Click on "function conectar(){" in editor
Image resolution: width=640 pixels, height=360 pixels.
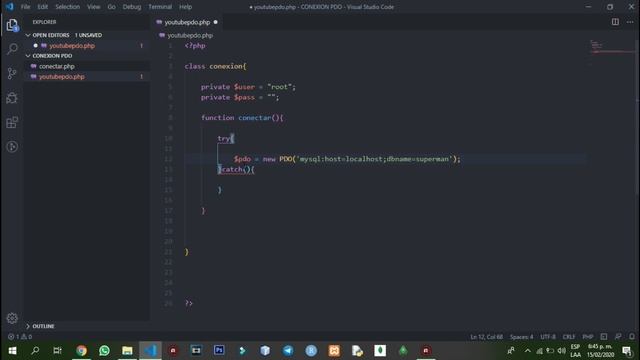click(242, 118)
